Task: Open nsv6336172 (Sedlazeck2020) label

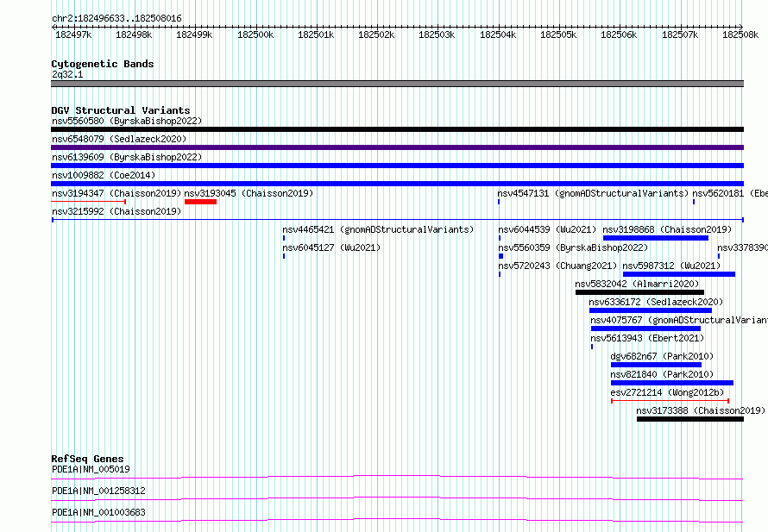Action: [x=656, y=302]
